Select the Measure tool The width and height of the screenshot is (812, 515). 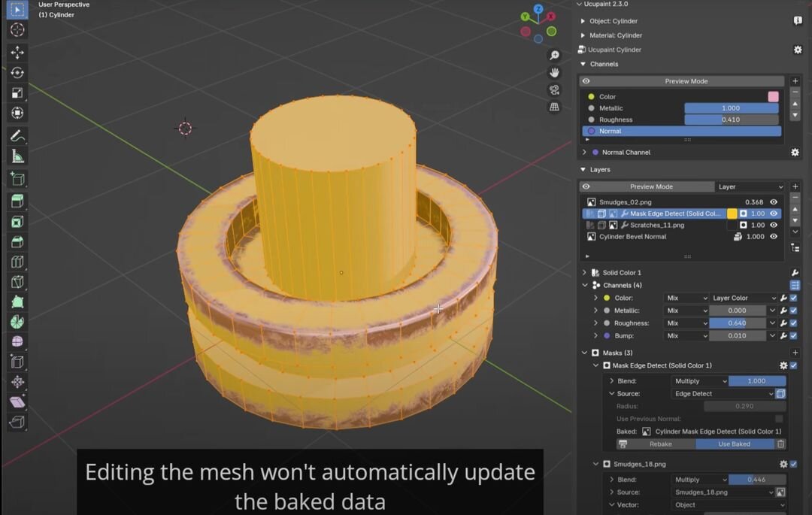pos(17,156)
